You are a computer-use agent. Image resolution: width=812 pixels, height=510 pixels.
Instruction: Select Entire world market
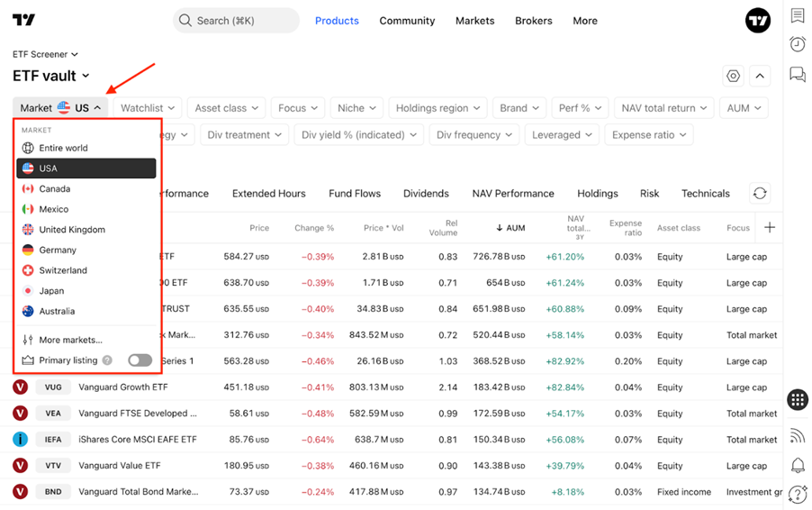click(86, 148)
